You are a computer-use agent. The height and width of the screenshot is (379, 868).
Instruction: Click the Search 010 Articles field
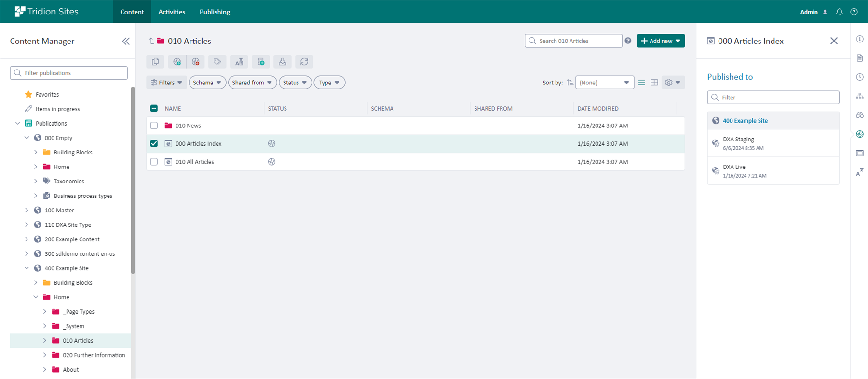point(573,41)
